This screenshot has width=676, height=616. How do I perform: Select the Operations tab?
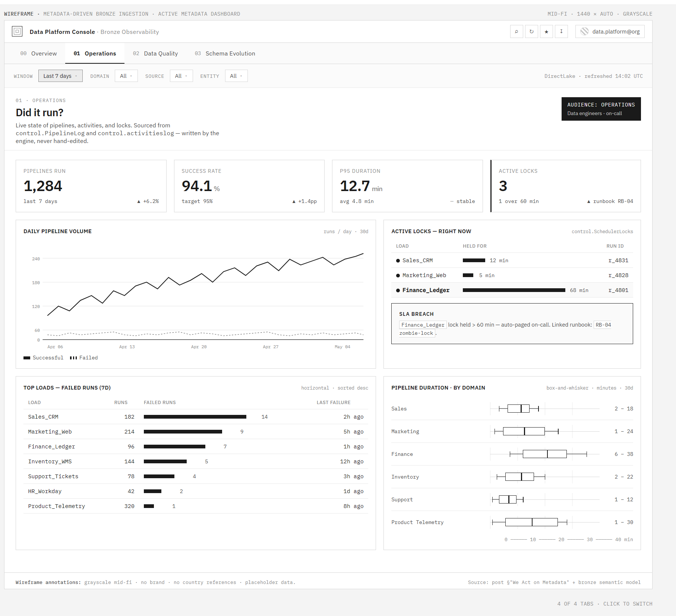(95, 53)
